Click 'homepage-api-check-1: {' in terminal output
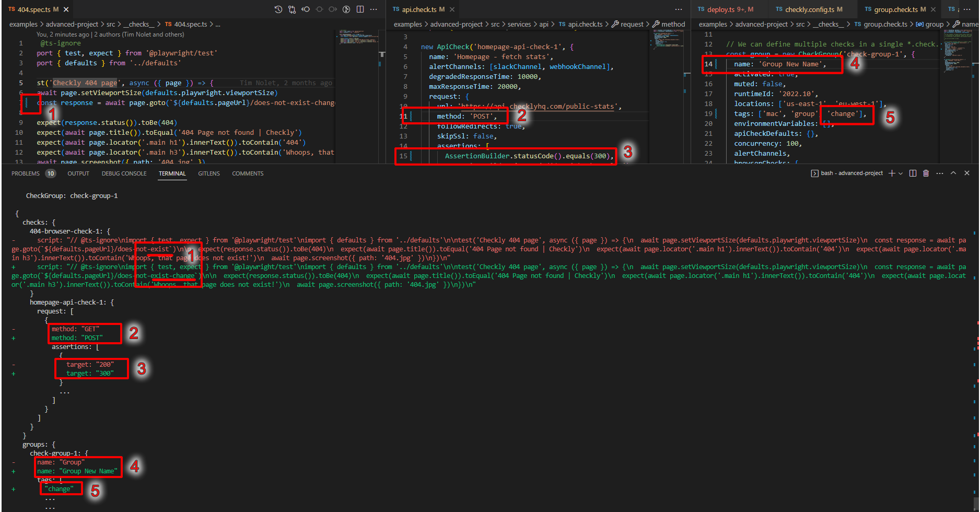This screenshot has width=980, height=512. [x=72, y=302]
